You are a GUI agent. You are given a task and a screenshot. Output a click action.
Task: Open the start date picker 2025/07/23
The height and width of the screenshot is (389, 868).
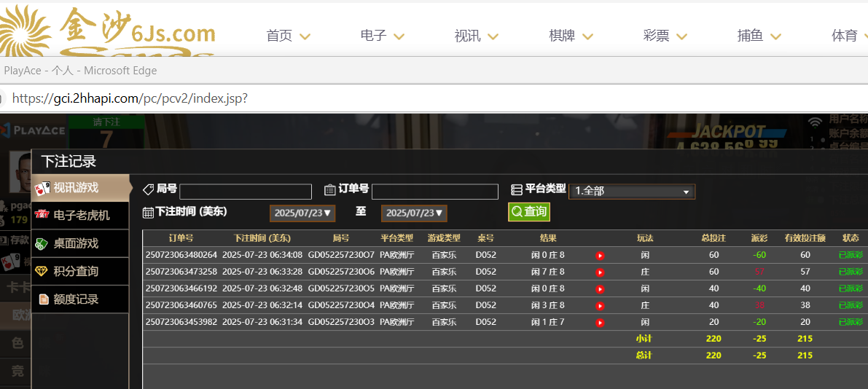click(302, 213)
